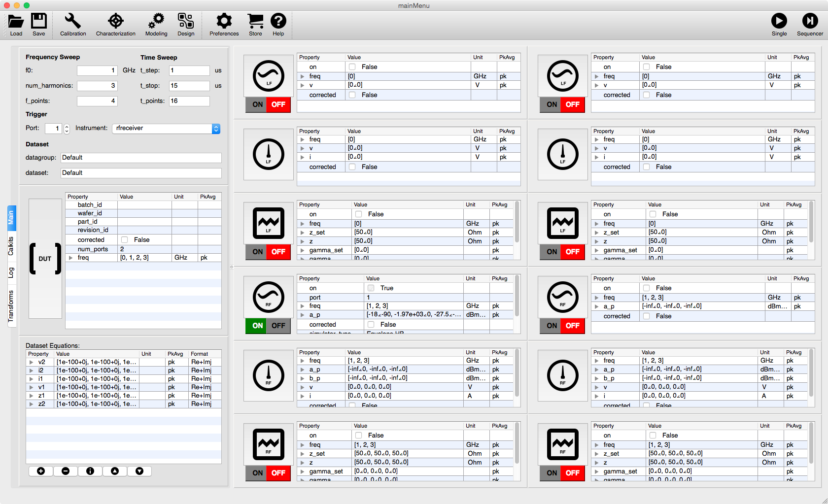This screenshot has width=828, height=504.
Task: Switch to the Transforms side tab
Action: [x=11, y=306]
